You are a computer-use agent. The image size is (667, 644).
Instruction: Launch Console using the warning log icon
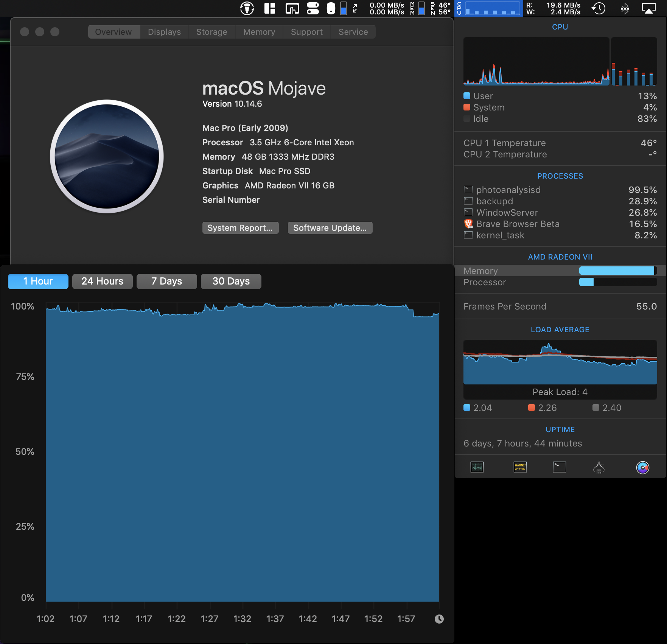520,467
